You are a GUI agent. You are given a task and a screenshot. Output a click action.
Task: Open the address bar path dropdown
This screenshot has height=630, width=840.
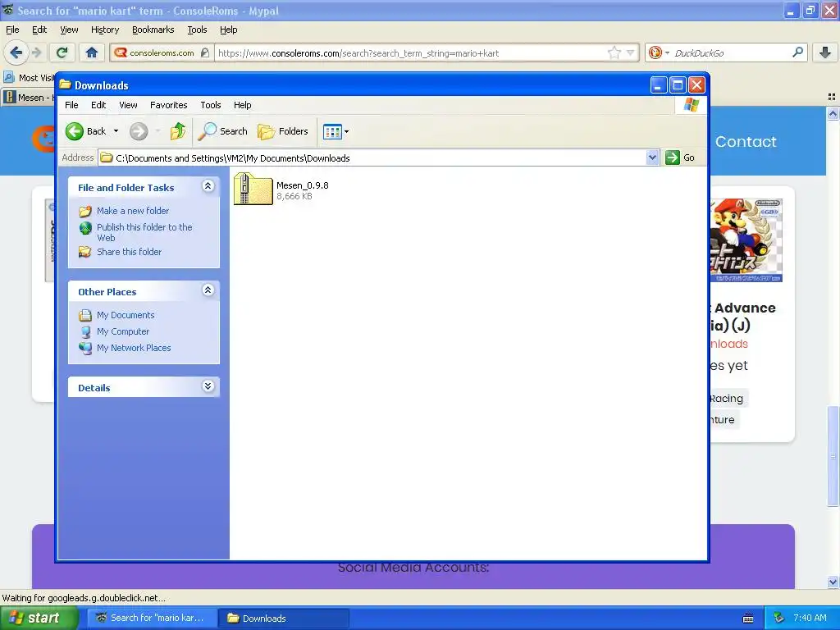652,157
